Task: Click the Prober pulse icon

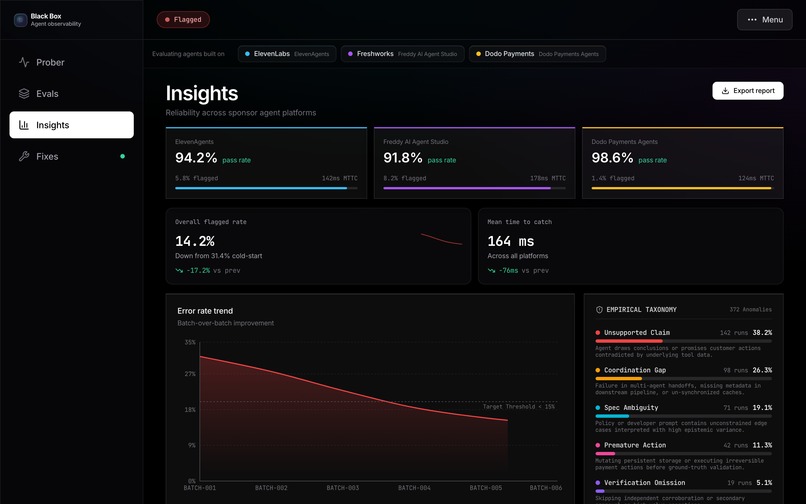Action: [24, 62]
